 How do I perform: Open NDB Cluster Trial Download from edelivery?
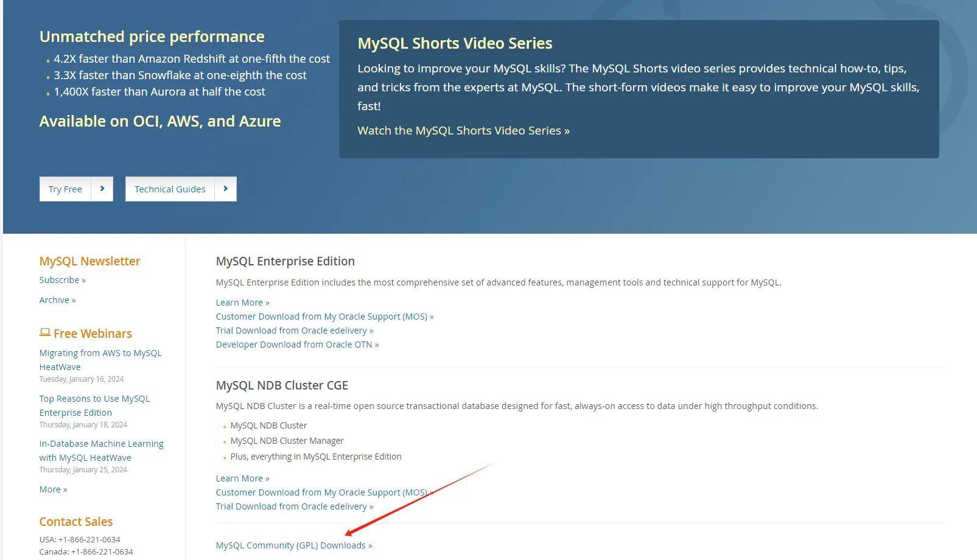[x=294, y=506]
